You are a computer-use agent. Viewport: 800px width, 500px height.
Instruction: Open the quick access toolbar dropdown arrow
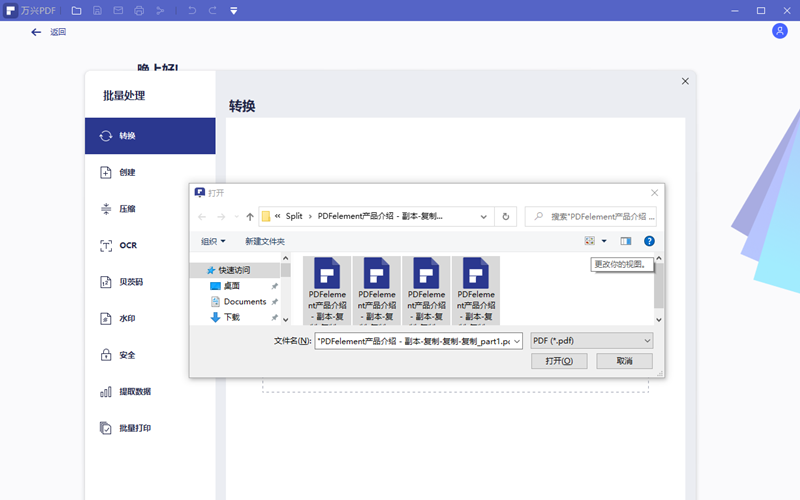click(x=233, y=11)
